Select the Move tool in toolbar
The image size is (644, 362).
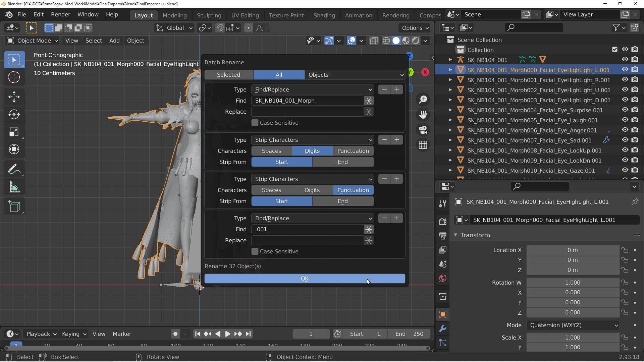click(x=14, y=97)
